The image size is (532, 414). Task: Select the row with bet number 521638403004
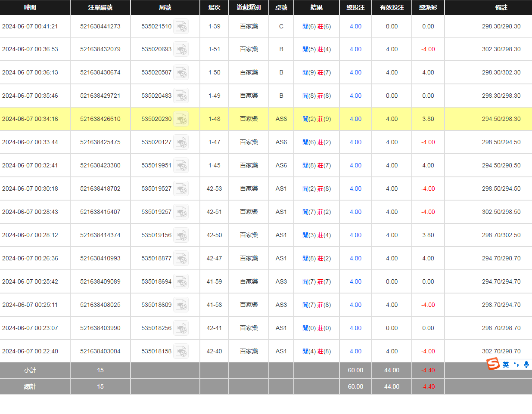pyautogui.click(x=100, y=351)
